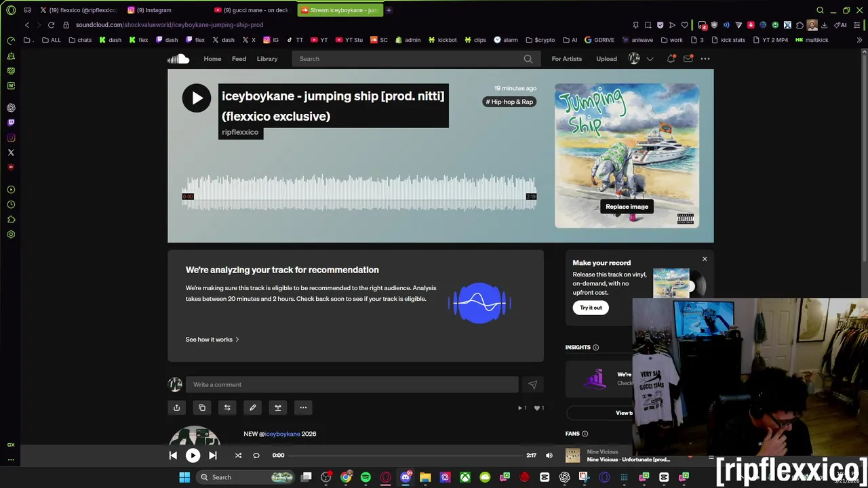Screen dimensions: 868x488
Task: Open the chats bookmark folder
Action: point(79,40)
